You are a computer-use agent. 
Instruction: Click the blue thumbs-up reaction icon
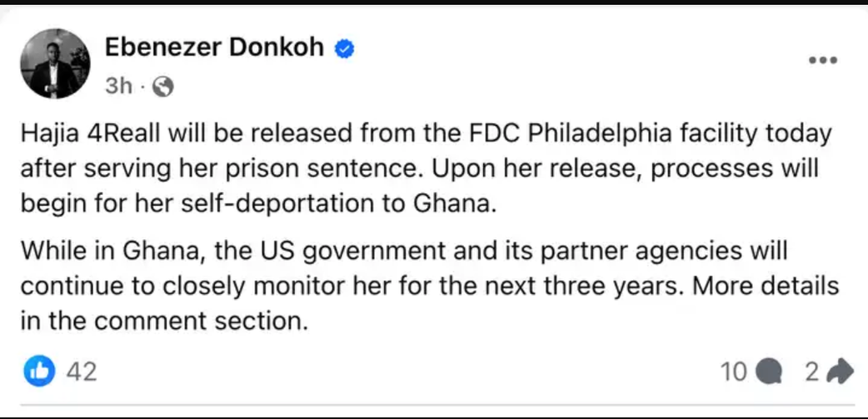39,371
